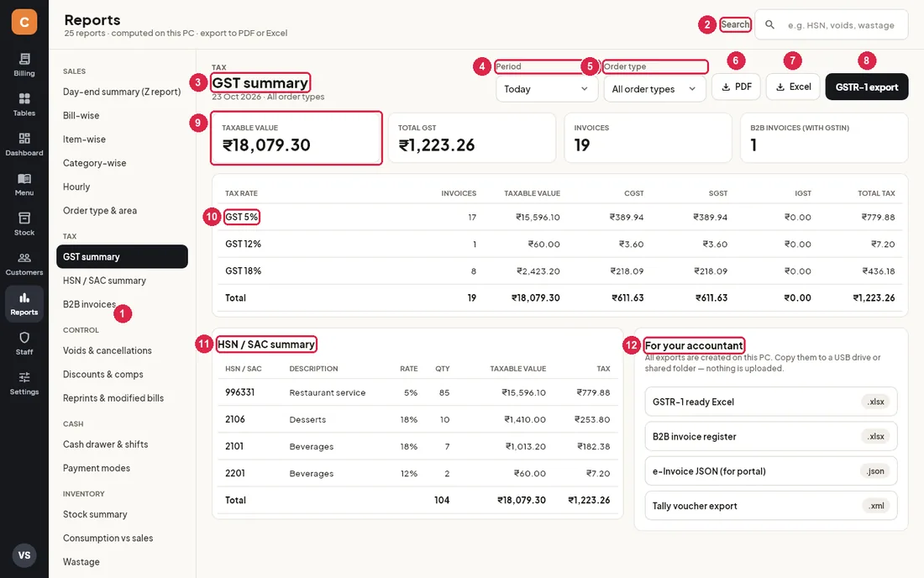Open Reprints & modified bills report
This screenshot has height=578, width=924.
[122, 397]
